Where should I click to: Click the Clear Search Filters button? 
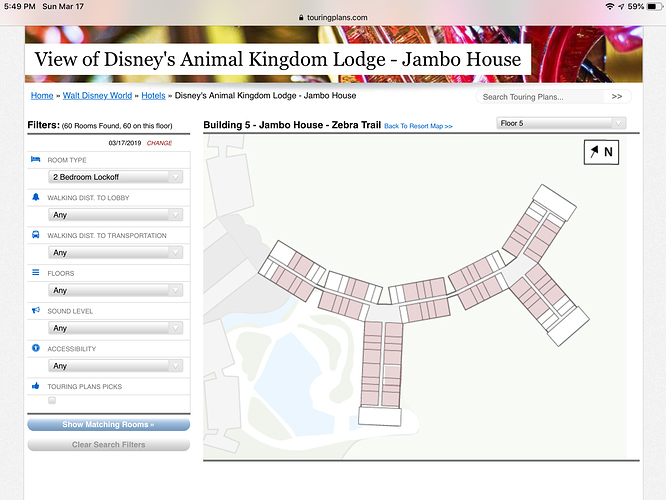click(108, 444)
